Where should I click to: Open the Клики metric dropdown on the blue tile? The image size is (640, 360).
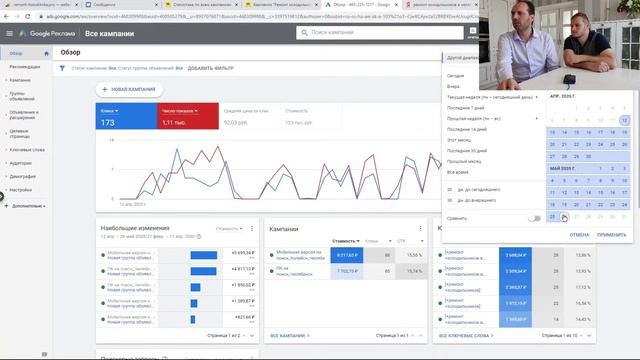click(108, 111)
